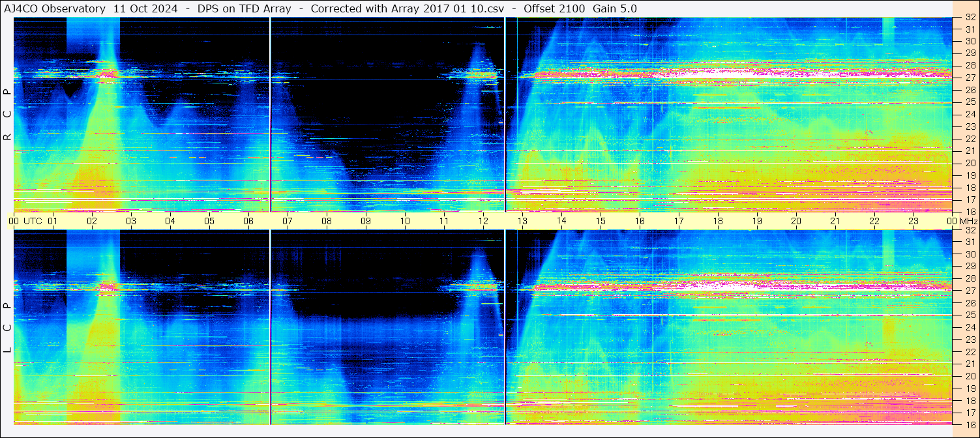Click the RCP vertical panel label

point(7,115)
